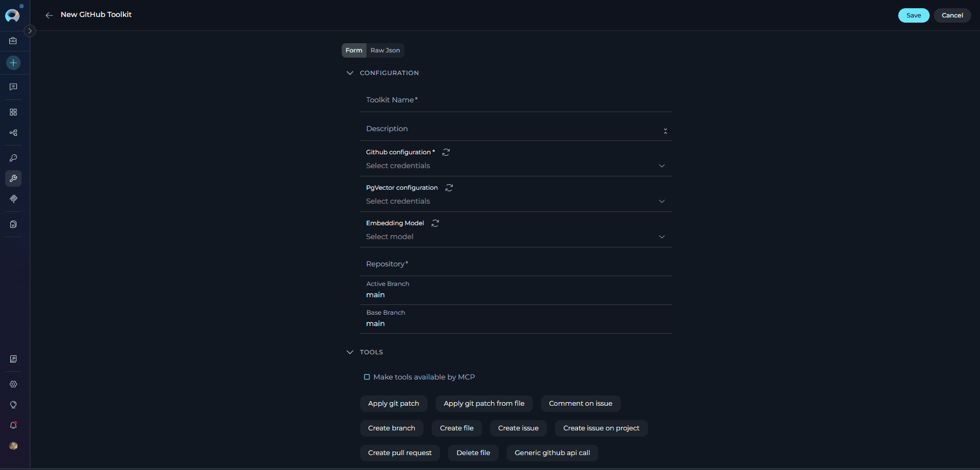Click the lightbulb tips icon
The height and width of the screenshot is (470, 980).
tap(13, 405)
